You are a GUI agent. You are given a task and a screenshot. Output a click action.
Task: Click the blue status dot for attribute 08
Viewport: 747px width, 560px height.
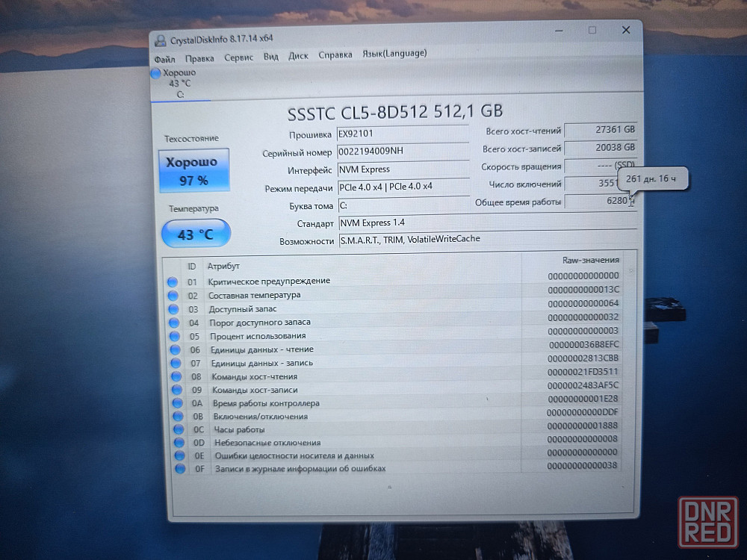(x=176, y=376)
